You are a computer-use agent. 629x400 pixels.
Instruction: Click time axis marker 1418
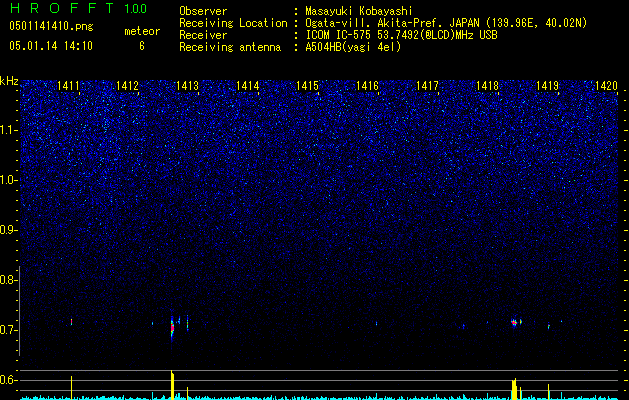487,85
